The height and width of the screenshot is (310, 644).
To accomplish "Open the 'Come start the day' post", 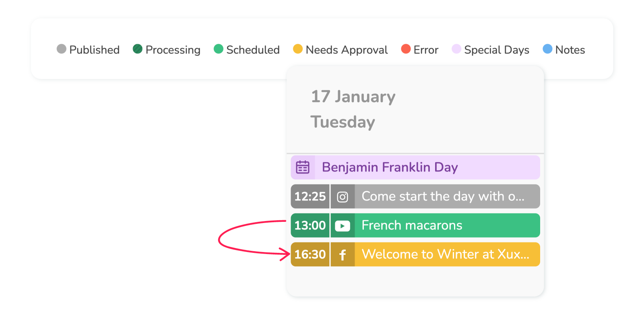I will point(415,196).
